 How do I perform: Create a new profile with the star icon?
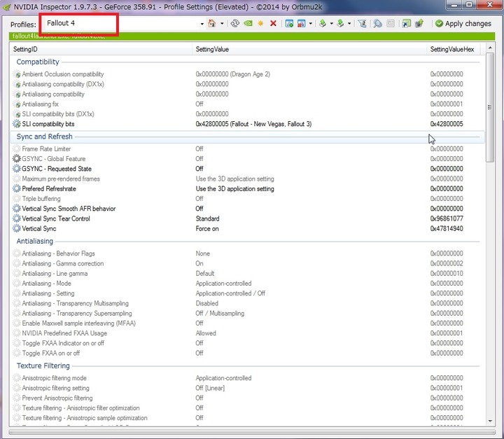260,23
